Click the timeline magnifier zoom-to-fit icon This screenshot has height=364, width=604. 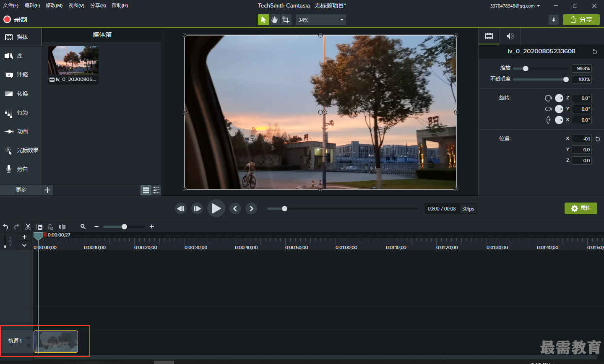tap(83, 226)
